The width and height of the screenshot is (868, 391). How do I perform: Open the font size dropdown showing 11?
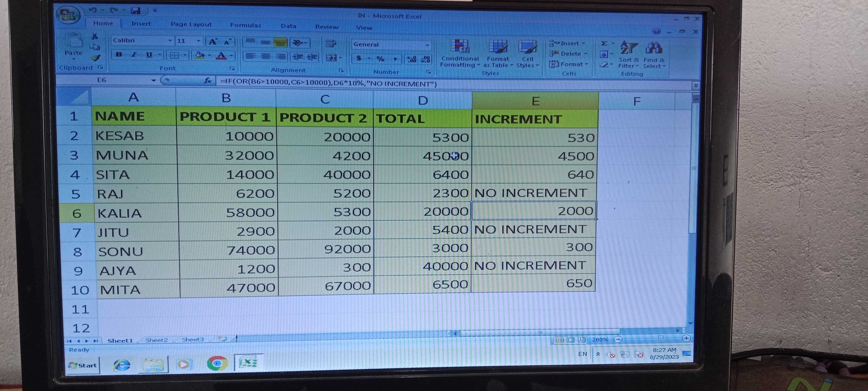pyautogui.click(x=198, y=41)
